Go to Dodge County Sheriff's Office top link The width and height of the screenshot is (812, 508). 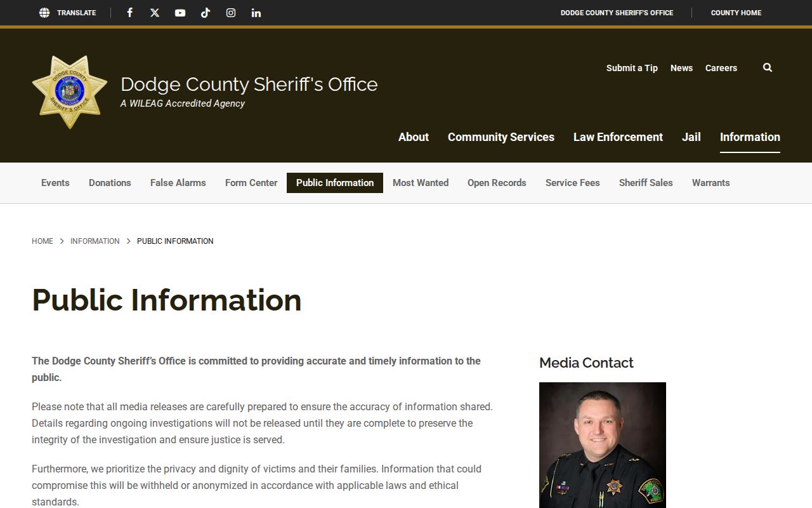(617, 13)
